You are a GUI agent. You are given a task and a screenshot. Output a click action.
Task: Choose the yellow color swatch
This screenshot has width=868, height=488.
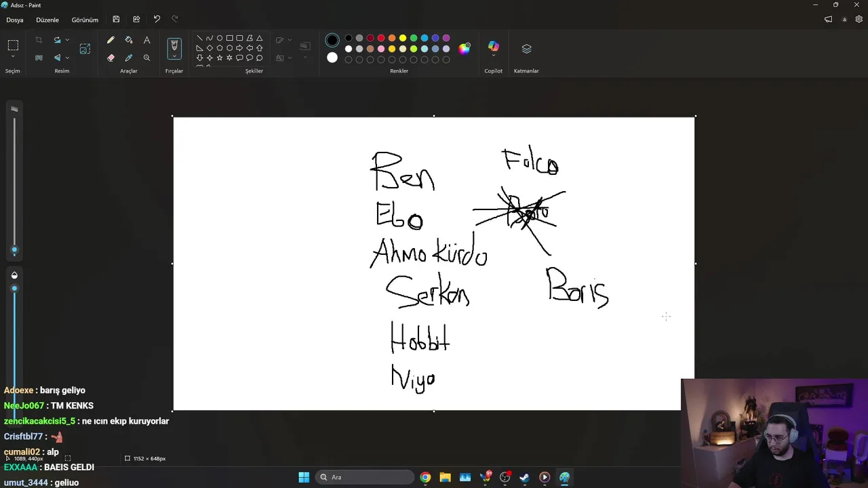(x=403, y=38)
